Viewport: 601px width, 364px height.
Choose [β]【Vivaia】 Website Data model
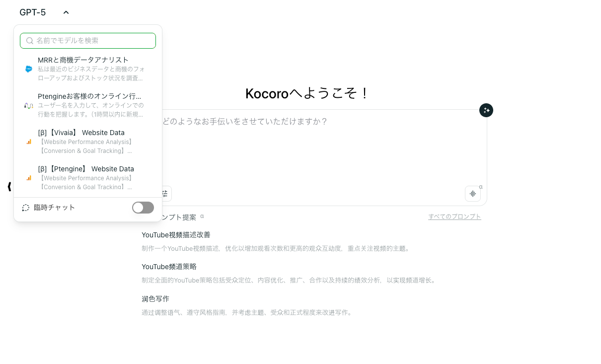pyautogui.click(x=81, y=133)
